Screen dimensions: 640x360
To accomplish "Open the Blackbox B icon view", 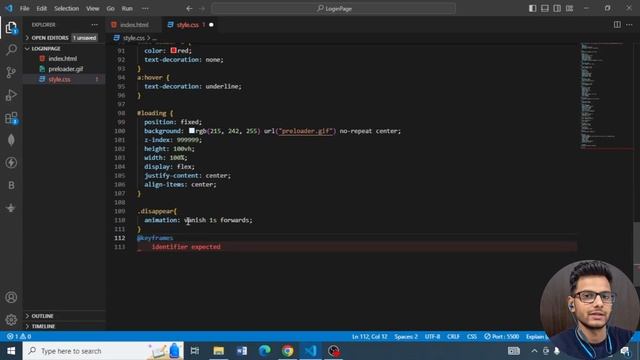I will [x=11, y=185].
